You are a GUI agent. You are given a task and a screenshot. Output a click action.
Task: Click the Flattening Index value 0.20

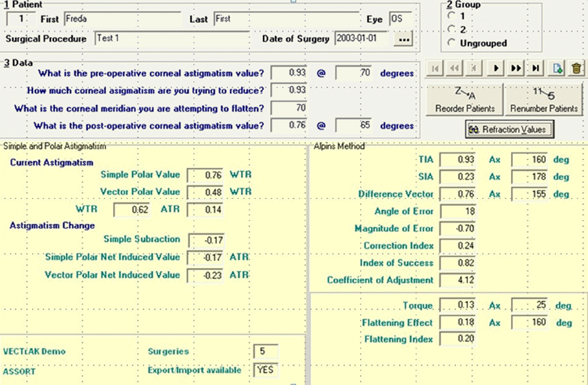point(458,339)
